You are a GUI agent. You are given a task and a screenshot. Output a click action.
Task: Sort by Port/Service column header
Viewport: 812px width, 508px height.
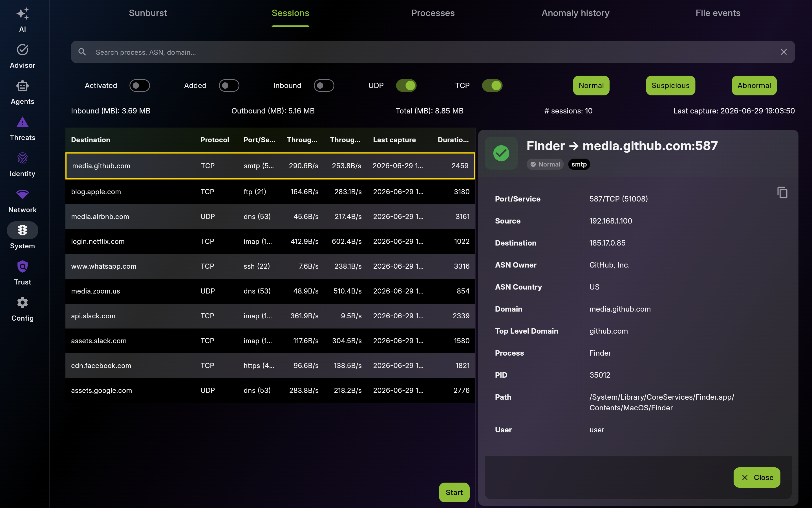click(x=259, y=140)
